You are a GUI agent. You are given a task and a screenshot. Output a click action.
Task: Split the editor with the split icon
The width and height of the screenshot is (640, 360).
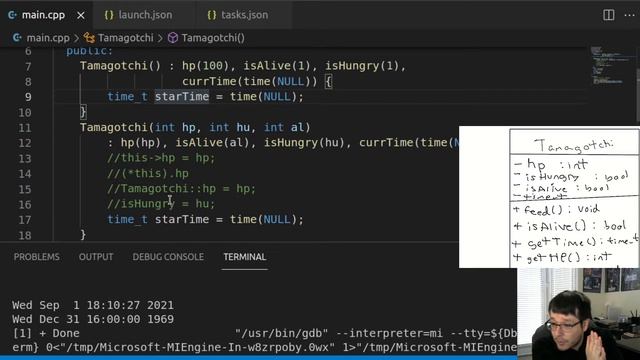point(609,15)
